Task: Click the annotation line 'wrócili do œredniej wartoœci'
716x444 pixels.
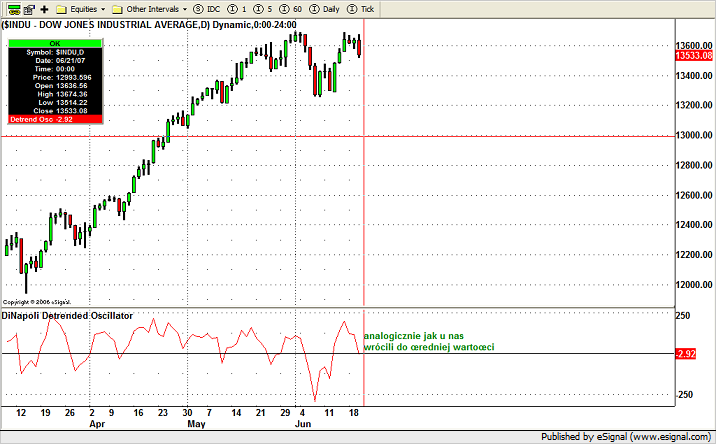Action: (x=429, y=347)
